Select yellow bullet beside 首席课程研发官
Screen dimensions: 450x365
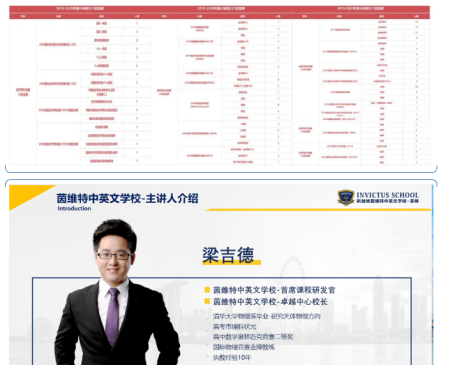207,290
